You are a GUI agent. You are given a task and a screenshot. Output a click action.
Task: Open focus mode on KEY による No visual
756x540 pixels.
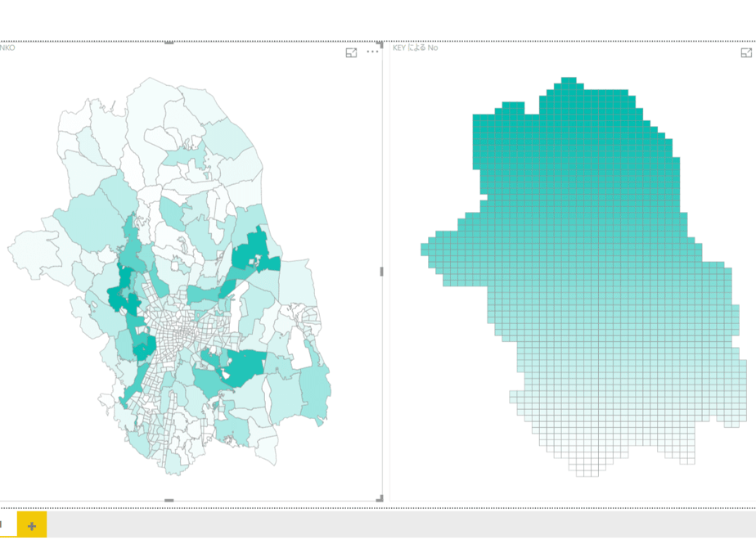(746, 52)
